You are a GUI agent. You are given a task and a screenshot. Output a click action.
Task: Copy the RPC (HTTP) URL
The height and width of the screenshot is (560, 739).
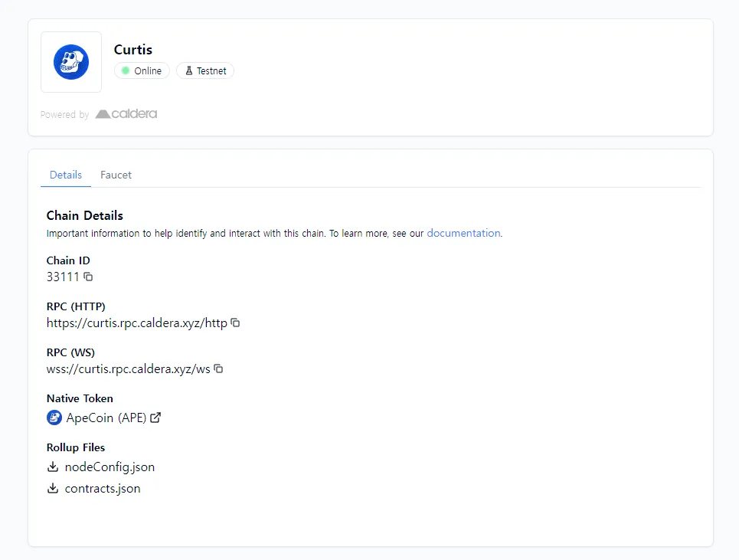point(236,323)
